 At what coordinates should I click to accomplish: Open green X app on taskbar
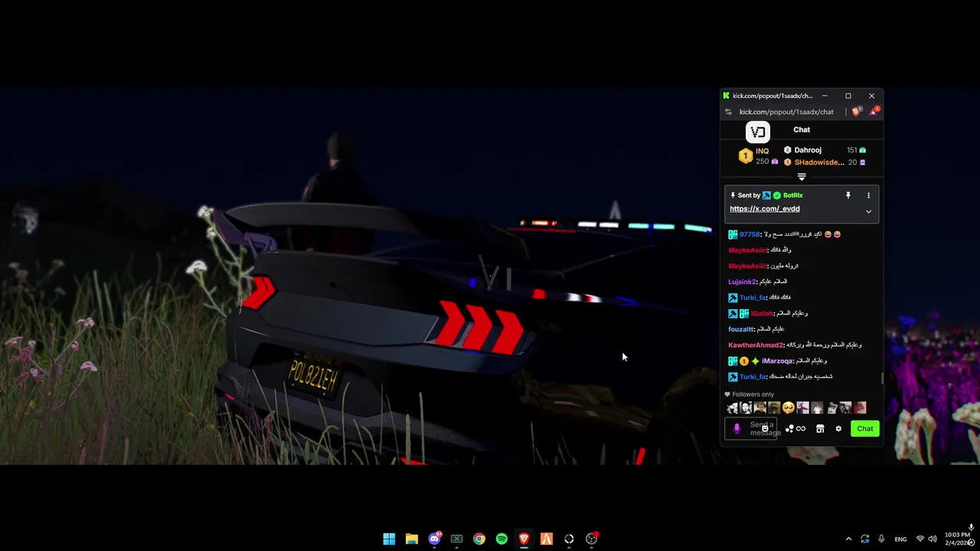[456, 539]
